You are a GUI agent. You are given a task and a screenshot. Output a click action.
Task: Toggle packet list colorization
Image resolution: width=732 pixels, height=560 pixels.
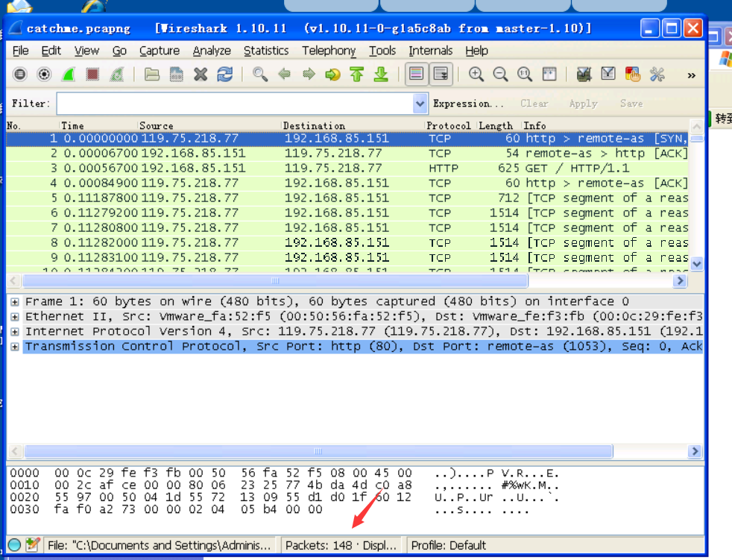click(417, 74)
